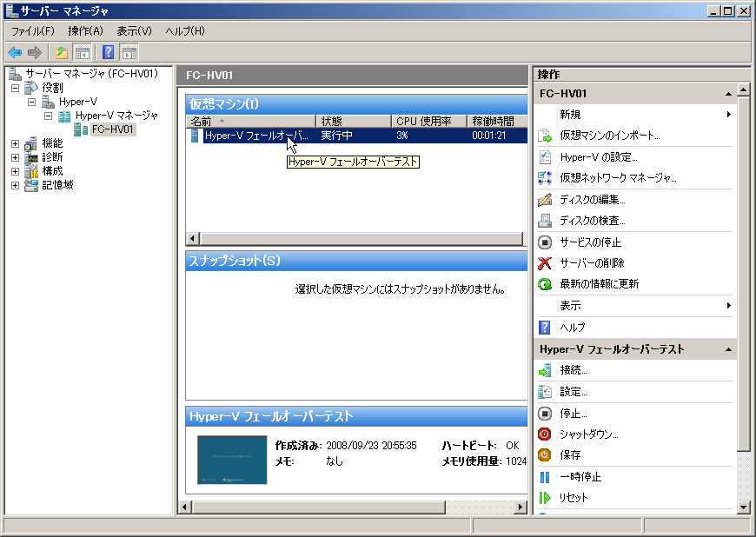Screen dimensions: 756x537
Task: Click the Up one level folder icon
Action: pos(61,52)
